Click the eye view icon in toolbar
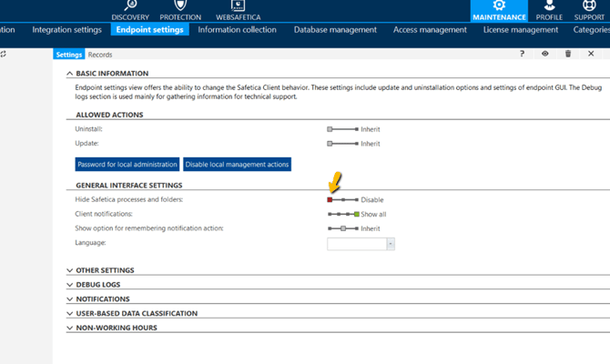610x364 pixels. (545, 55)
